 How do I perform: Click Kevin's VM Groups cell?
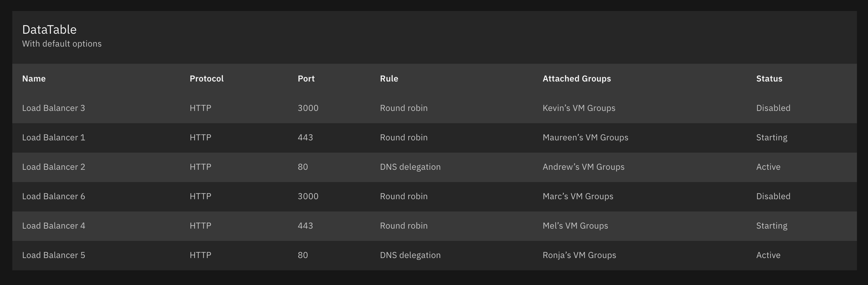[579, 108]
